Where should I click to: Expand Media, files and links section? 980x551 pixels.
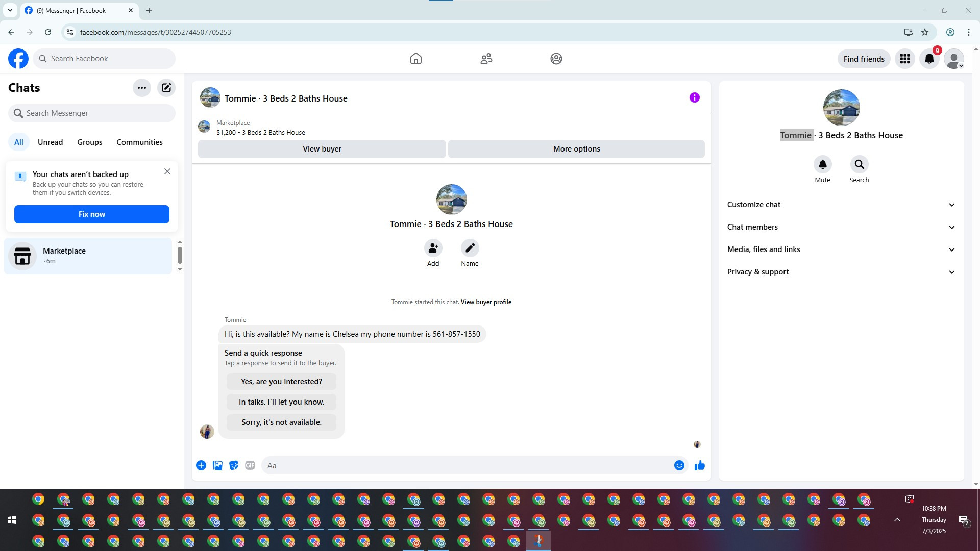[841, 249]
